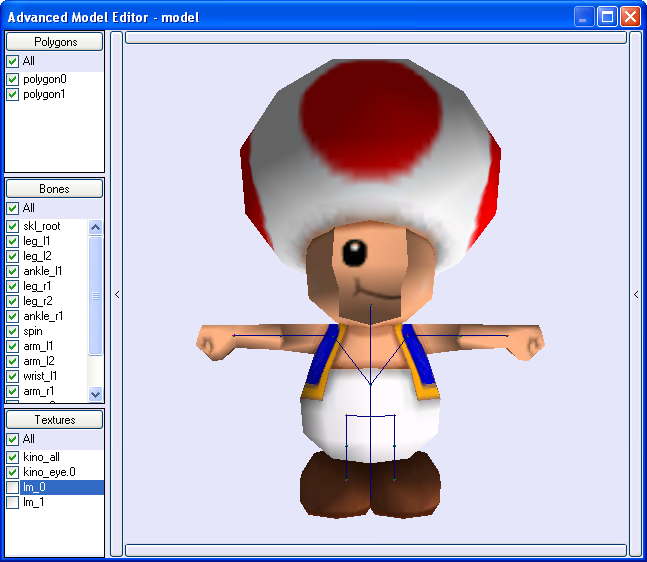647x562 pixels.
Task: Click the Bones list scroll up arrow
Action: coord(95,227)
